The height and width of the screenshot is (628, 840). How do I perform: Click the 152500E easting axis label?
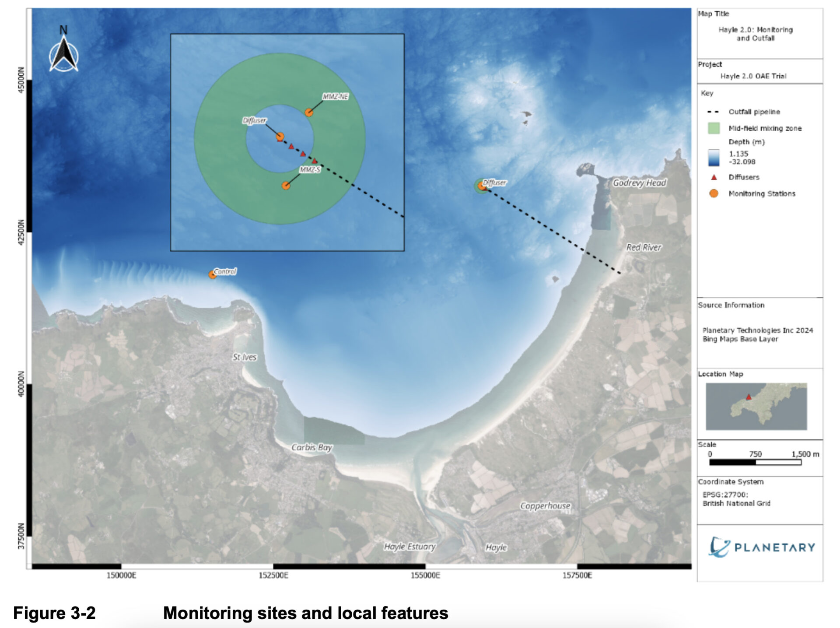(273, 575)
